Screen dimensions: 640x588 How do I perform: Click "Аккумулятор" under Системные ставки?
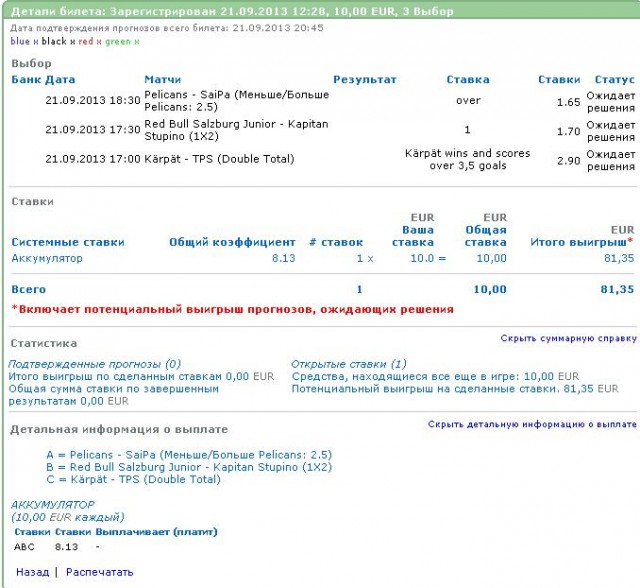tap(50, 258)
